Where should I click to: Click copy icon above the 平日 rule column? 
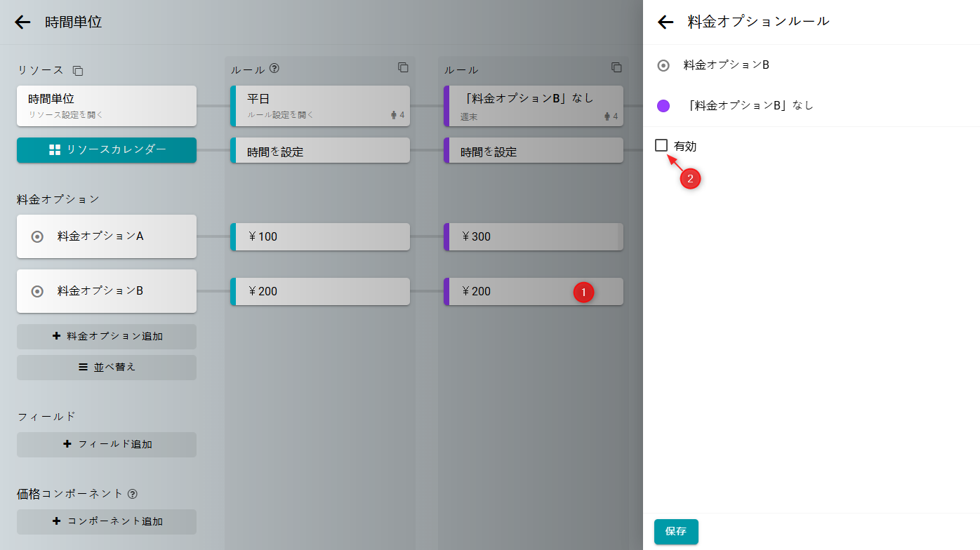403,67
